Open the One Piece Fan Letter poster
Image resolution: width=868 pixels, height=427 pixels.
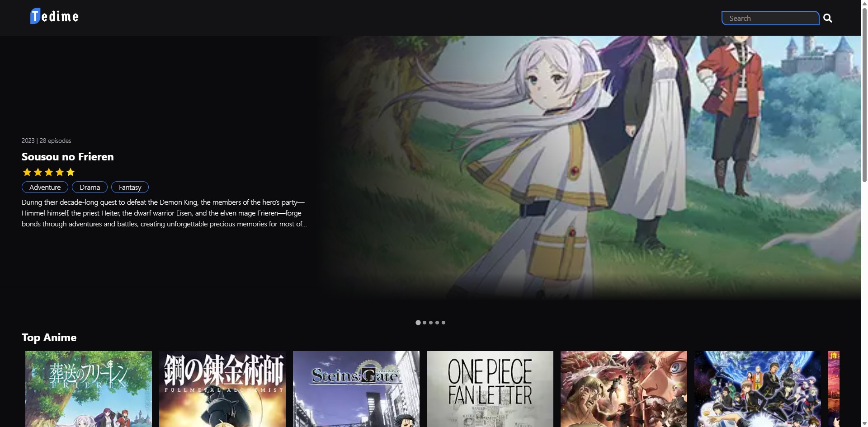(490, 389)
